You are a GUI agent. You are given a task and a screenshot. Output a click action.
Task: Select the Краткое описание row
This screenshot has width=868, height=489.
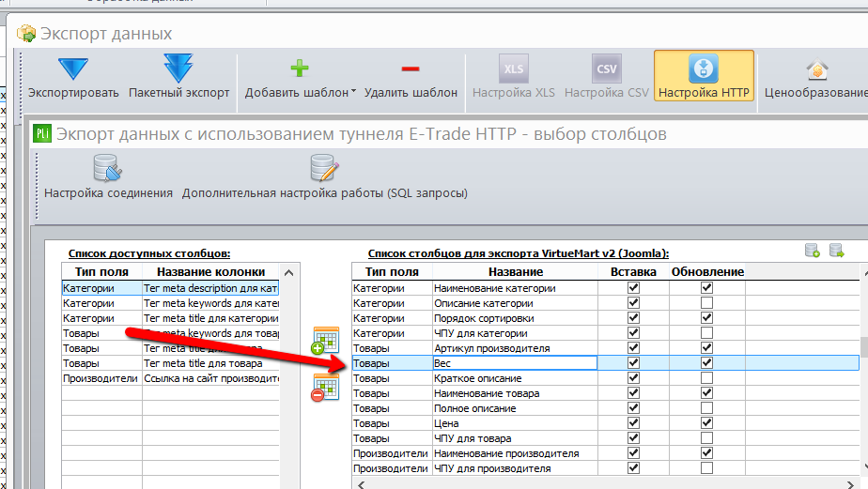pyautogui.click(x=605, y=378)
